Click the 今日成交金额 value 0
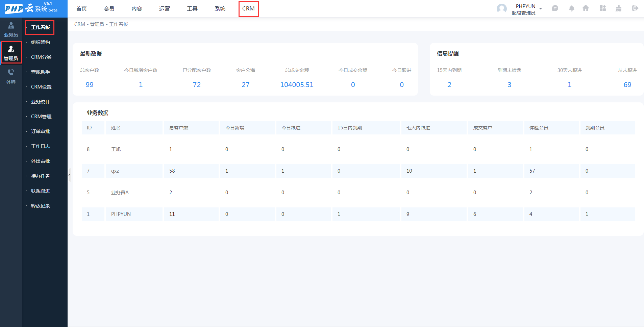The image size is (644, 327). [353, 85]
